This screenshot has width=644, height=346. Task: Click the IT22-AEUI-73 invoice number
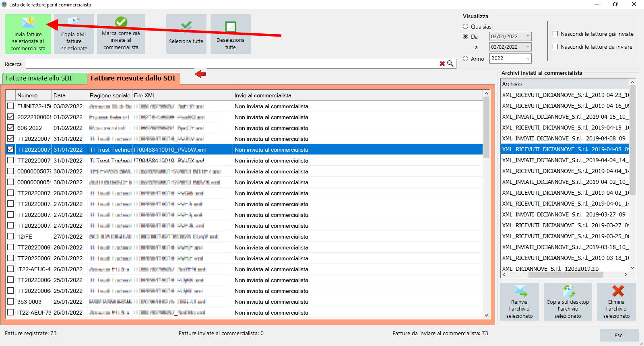pos(34,313)
